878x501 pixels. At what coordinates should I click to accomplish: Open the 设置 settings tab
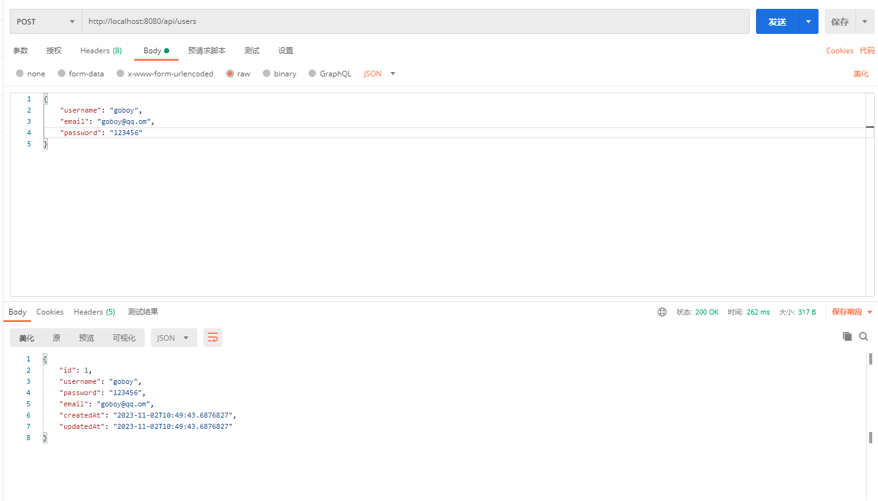[x=286, y=50]
